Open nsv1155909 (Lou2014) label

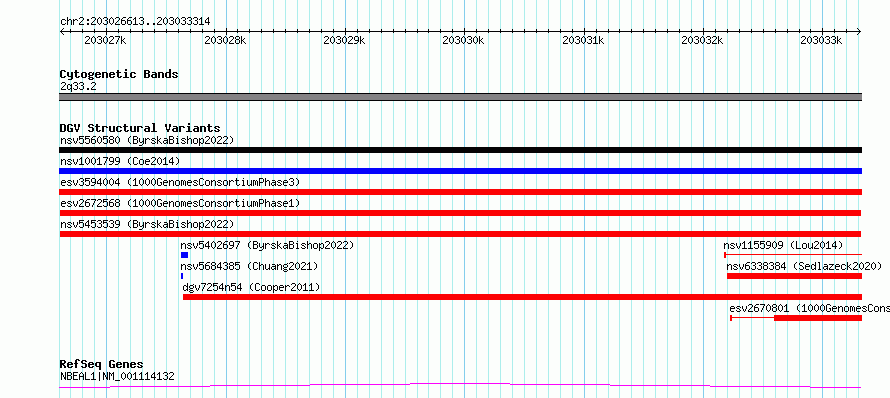tap(783, 245)
